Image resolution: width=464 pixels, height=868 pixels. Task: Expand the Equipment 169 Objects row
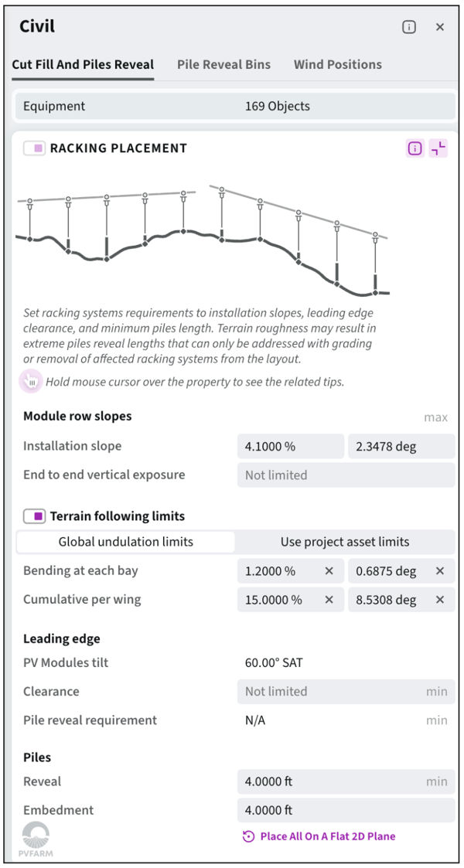coord(235,107)
